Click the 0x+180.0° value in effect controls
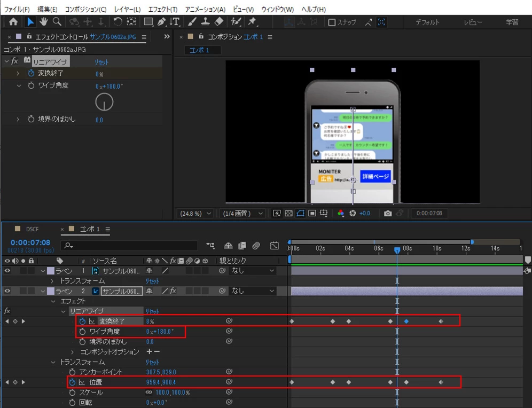This screenshot has width=532, height=408. [109, 86]
